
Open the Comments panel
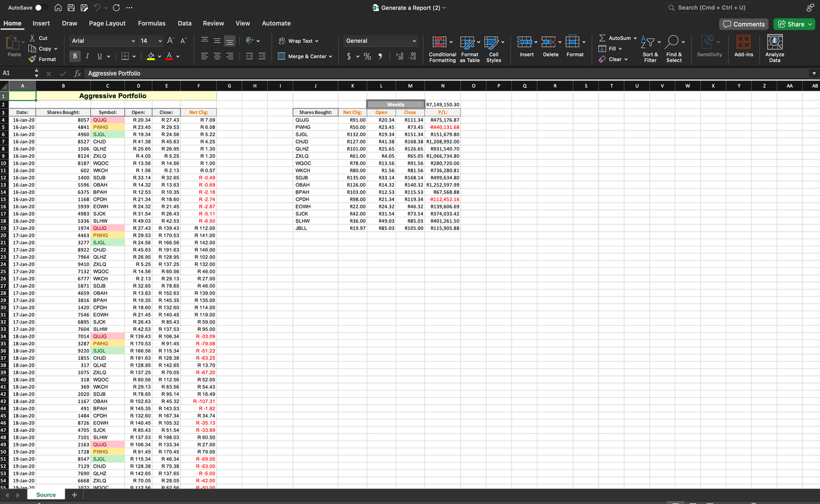(x=743, y=24)
